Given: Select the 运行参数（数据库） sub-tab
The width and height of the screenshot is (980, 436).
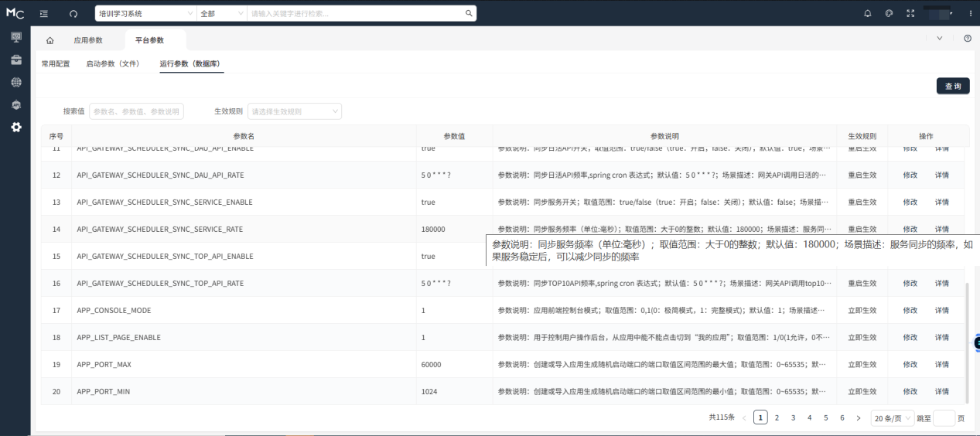Looking at the screenshot, I should (192, 63).
